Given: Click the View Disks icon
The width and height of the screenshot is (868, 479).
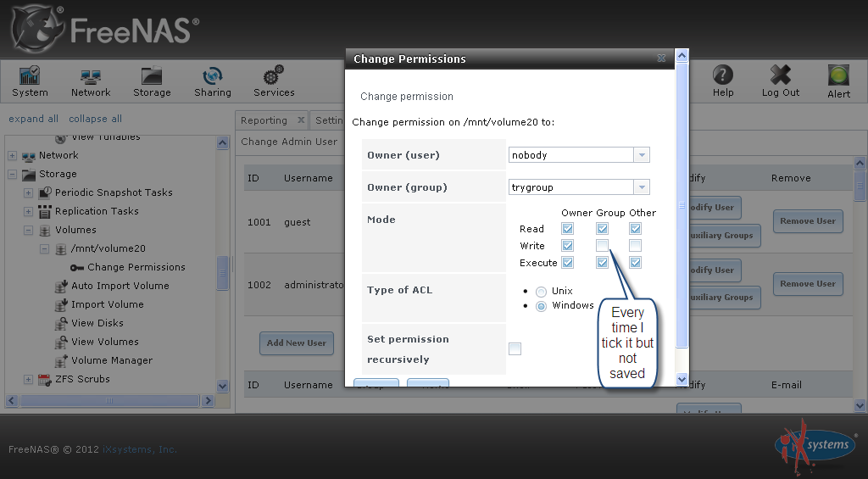Looking at the screenshot, I should [61, 323].
